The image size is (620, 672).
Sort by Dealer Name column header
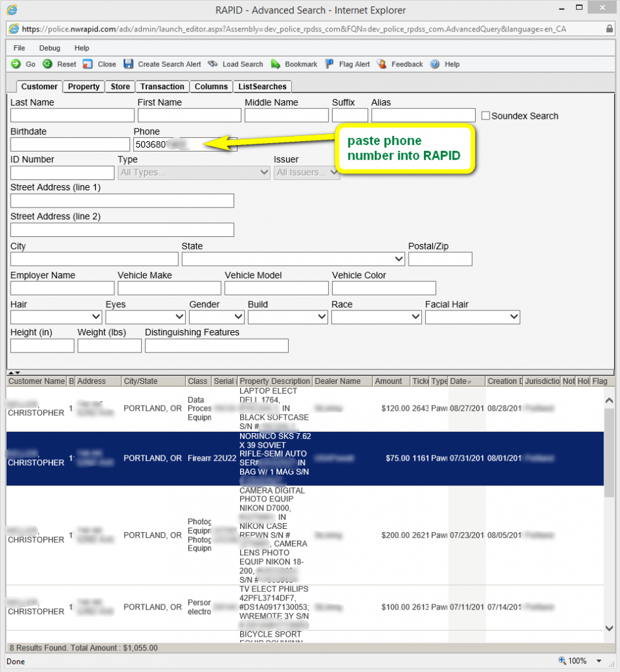click(x=342, y=381)
